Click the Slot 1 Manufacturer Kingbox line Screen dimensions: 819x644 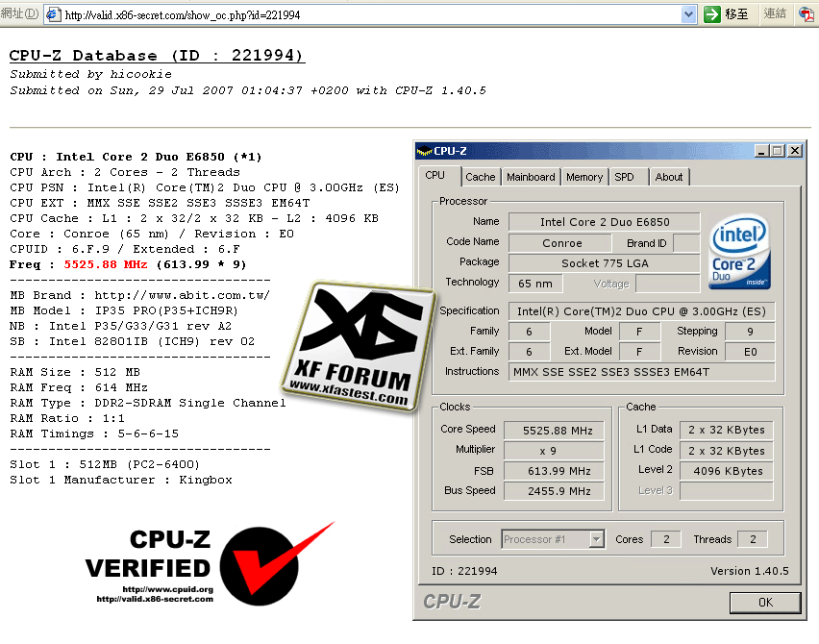(121, 480)
